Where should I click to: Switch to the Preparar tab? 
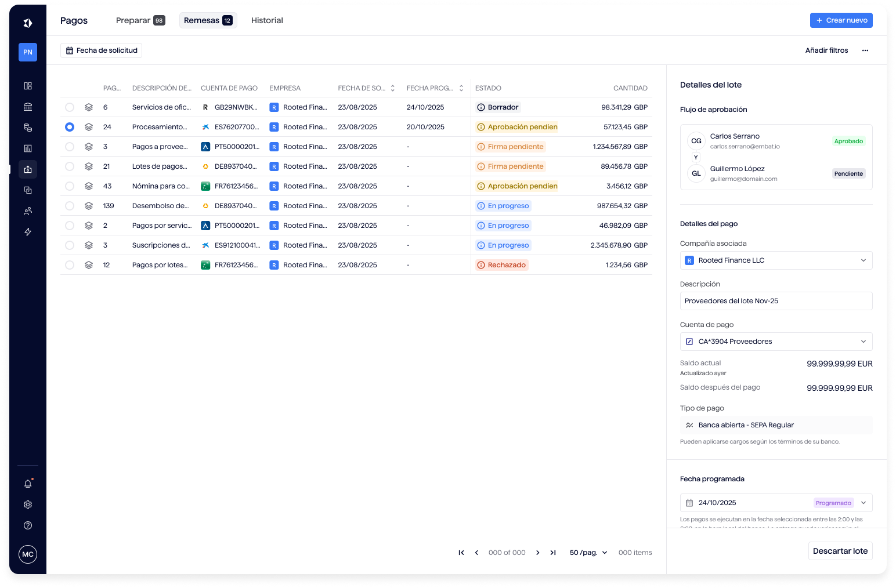click(140, 20)
